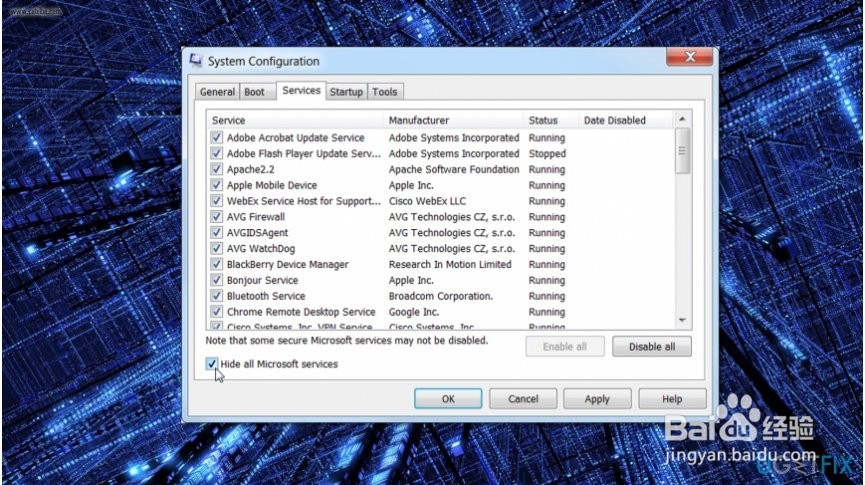This screenshot has width=865, height=485.
Task: Sort by the Status column header
Action: (551, 120)
